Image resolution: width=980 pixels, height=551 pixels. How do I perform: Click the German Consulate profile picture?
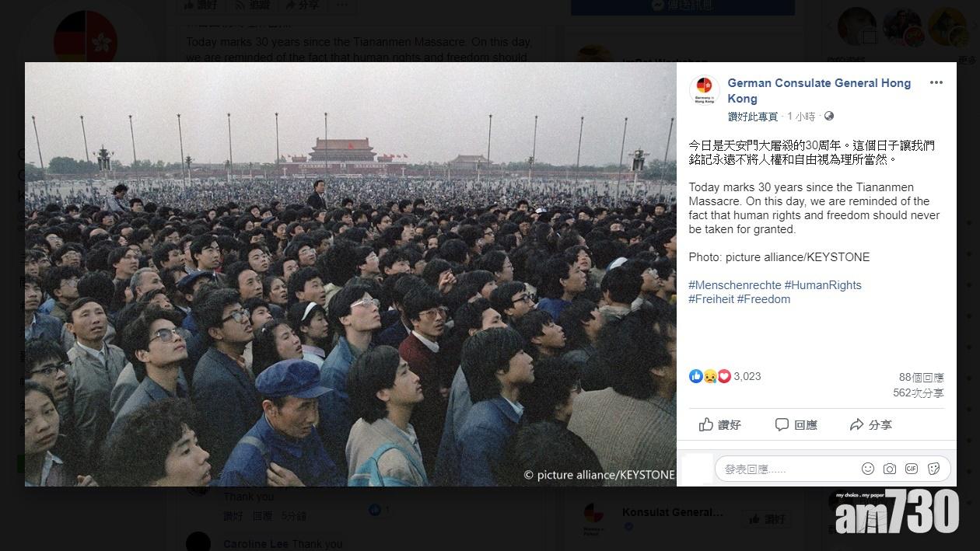705,90
